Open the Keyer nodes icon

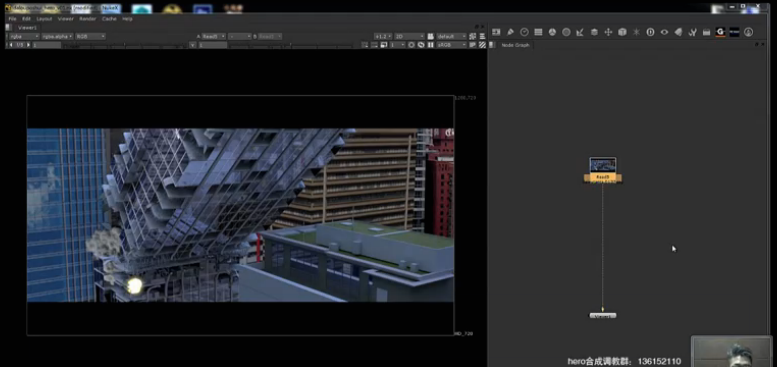[x=580, y=32]
